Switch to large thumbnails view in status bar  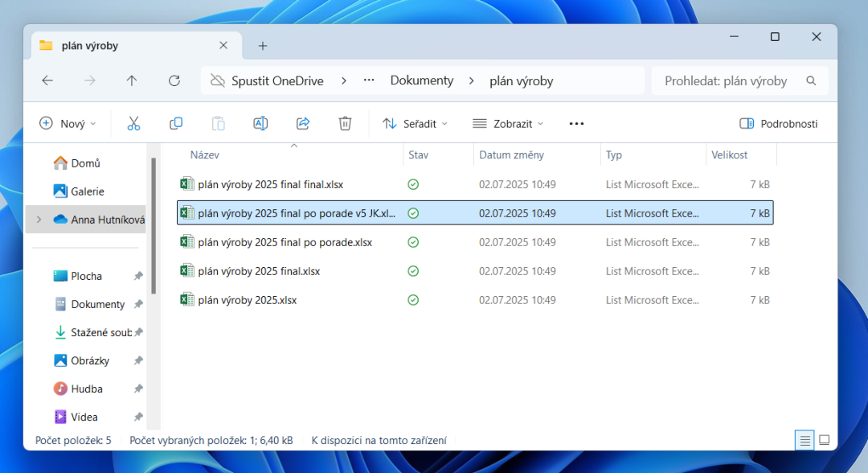(x=824, y=440)
